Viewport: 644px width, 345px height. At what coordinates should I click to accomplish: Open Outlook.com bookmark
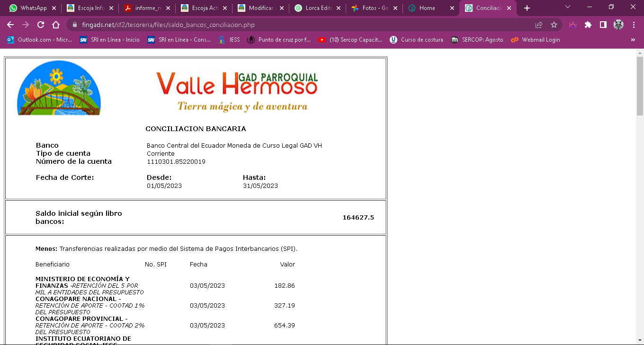point(39,40)
